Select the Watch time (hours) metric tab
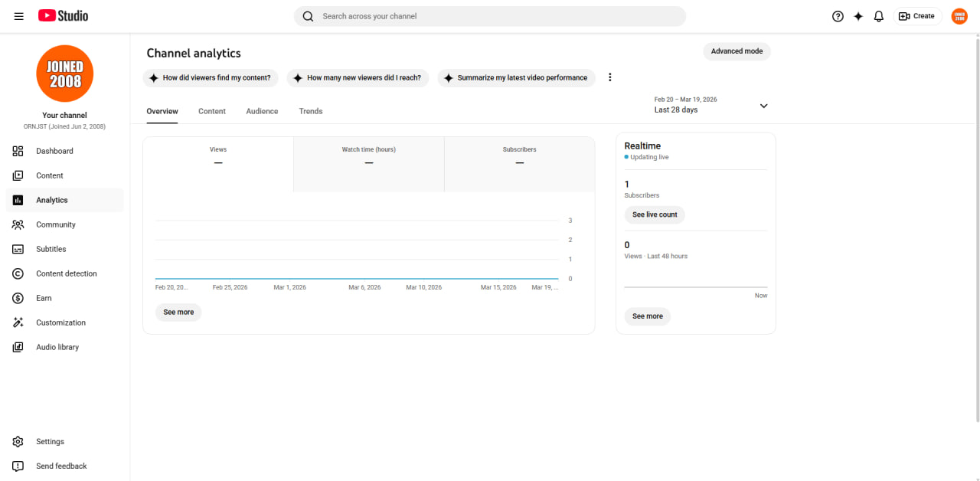 [369, 164]
